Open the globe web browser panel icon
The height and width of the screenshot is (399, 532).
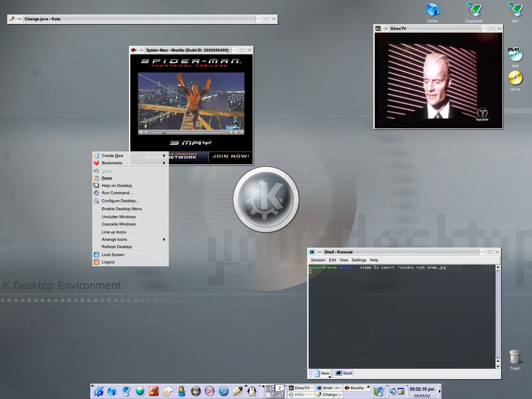click(140, 391)
